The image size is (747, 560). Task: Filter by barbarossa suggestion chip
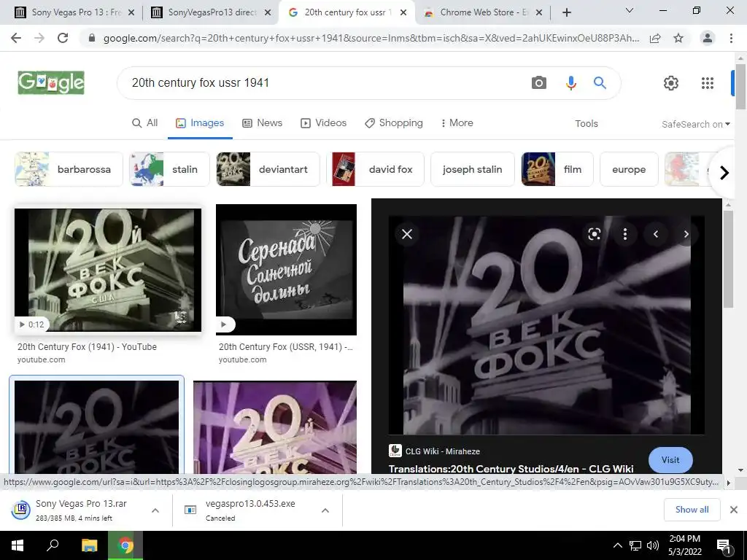pos(69,169)
